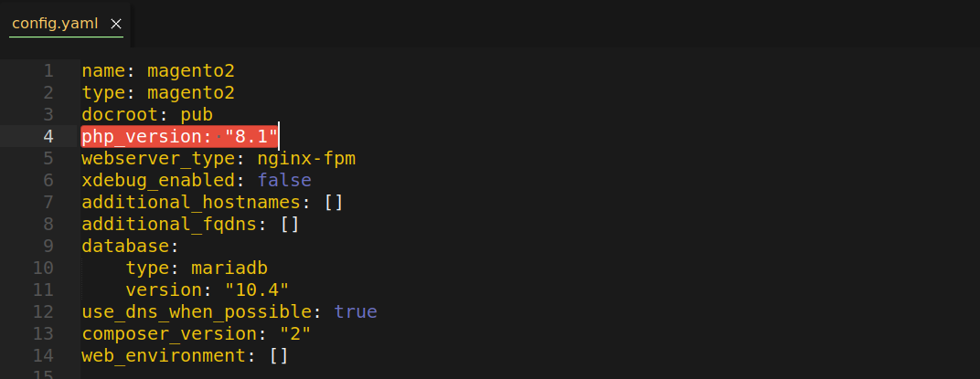The height and width of the screenshot is (379, 980).
Task: Place cursor on name: magento2 line
Action: 158,70
